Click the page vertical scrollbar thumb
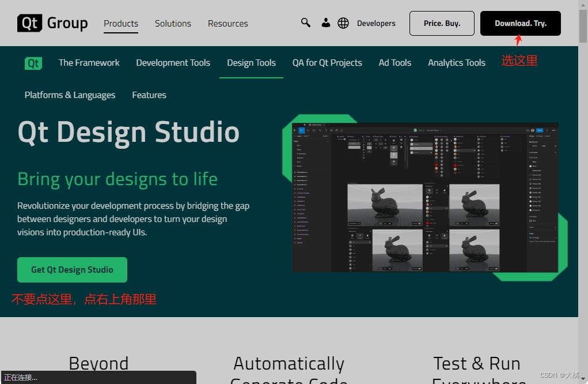The image size is (588, 384). tap(583, 27)
